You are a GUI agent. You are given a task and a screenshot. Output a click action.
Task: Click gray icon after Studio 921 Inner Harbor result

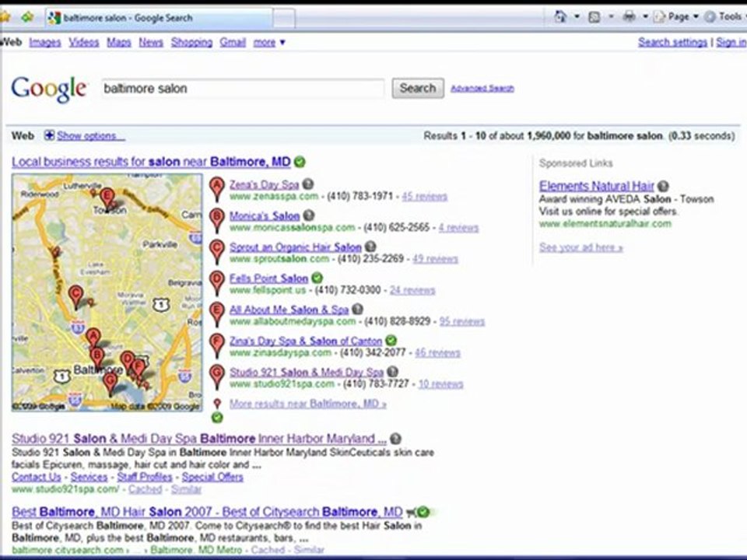point(395,439)
